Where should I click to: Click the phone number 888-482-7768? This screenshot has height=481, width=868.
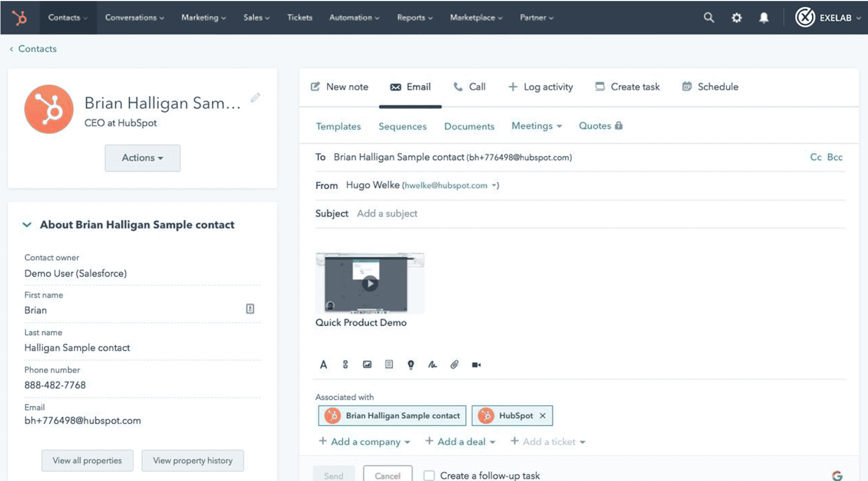(x=55, y=385)
